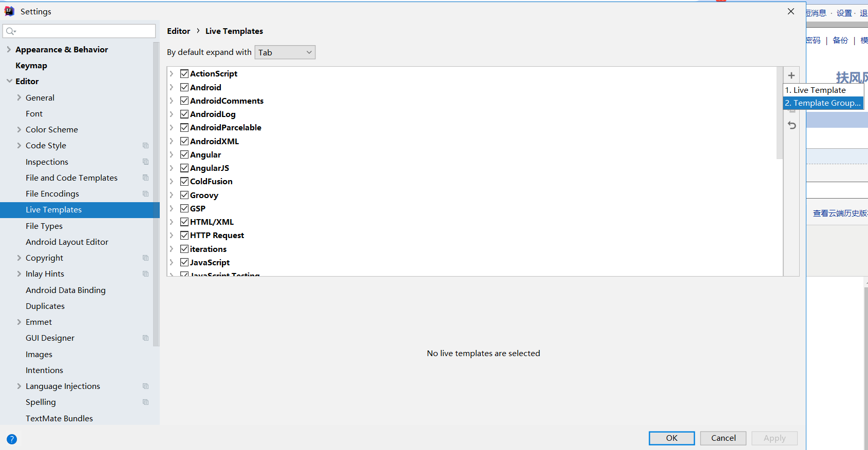Uncheck the ActionScript template group
868x450 pixels.
(x=184, y=73)
